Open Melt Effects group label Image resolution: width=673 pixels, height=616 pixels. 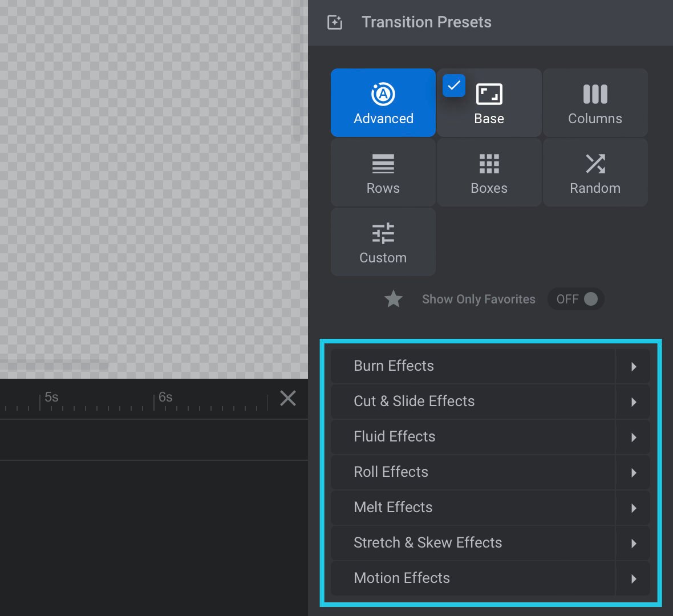click(393, 507)
